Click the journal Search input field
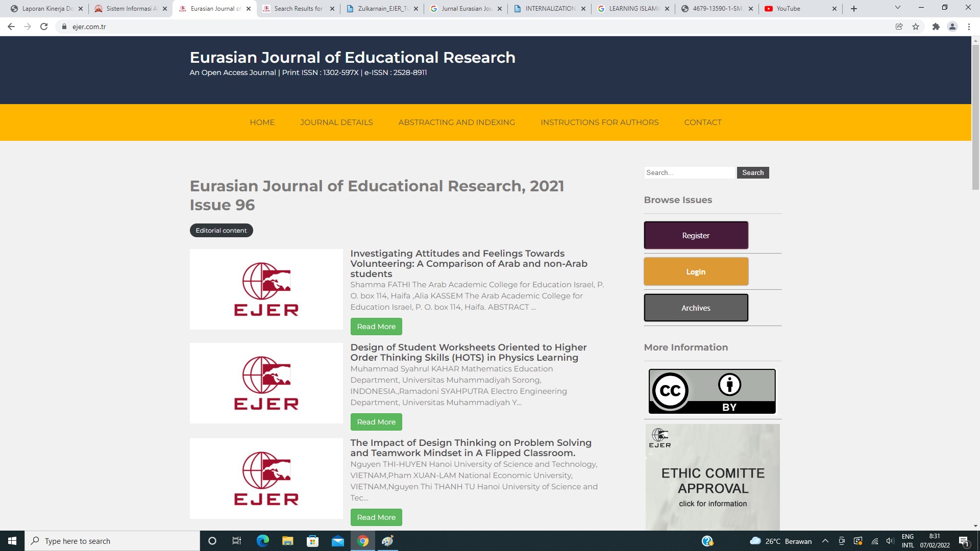980x551 pixels. [x=689, y=173]
